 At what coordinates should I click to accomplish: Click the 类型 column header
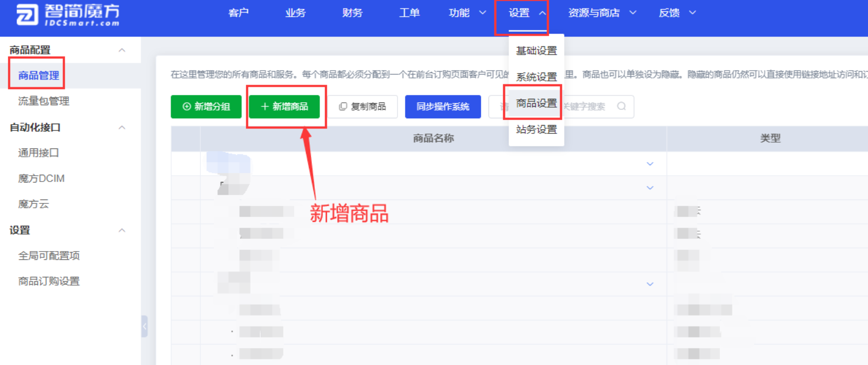tap(770, 139)
